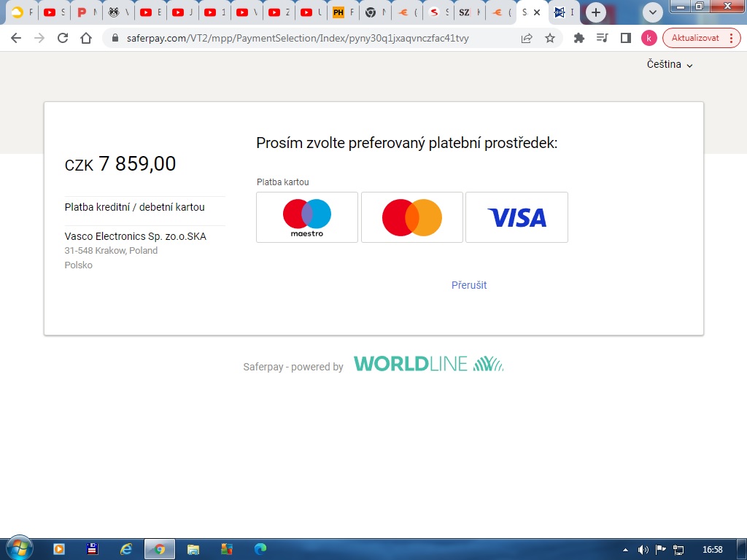747x560 pixels.
Task: Toggle the browser side panel
Action: click(x=625, y=38)
